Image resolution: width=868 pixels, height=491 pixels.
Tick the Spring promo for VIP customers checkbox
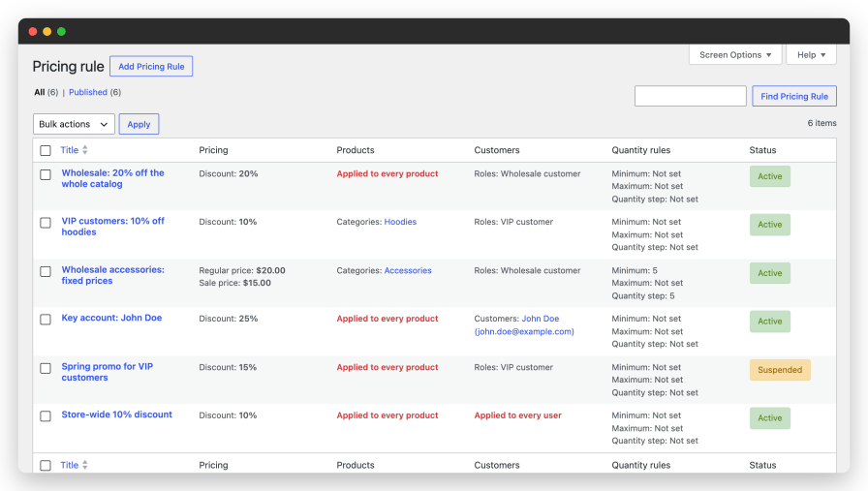pos(46,369)
